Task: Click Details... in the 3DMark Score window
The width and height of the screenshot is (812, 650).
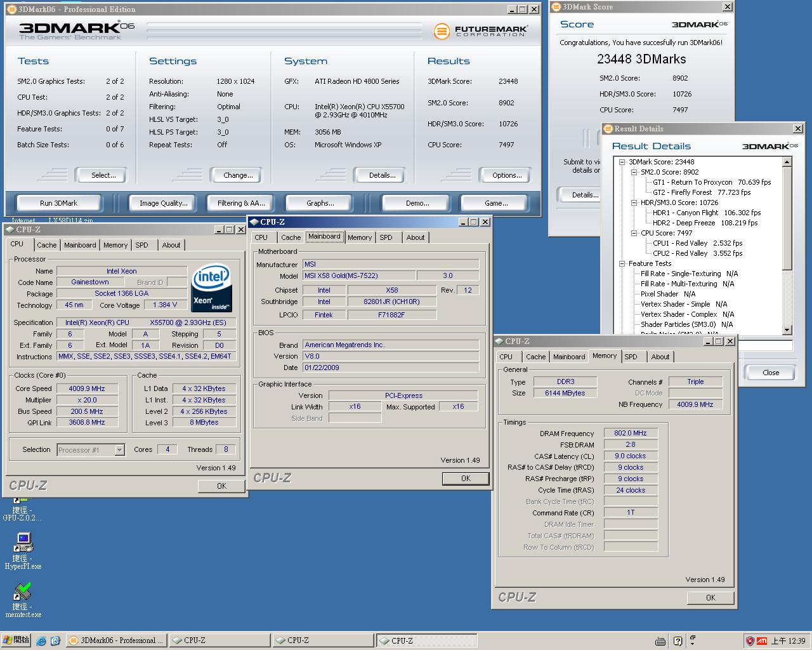Action: point(580,195)
